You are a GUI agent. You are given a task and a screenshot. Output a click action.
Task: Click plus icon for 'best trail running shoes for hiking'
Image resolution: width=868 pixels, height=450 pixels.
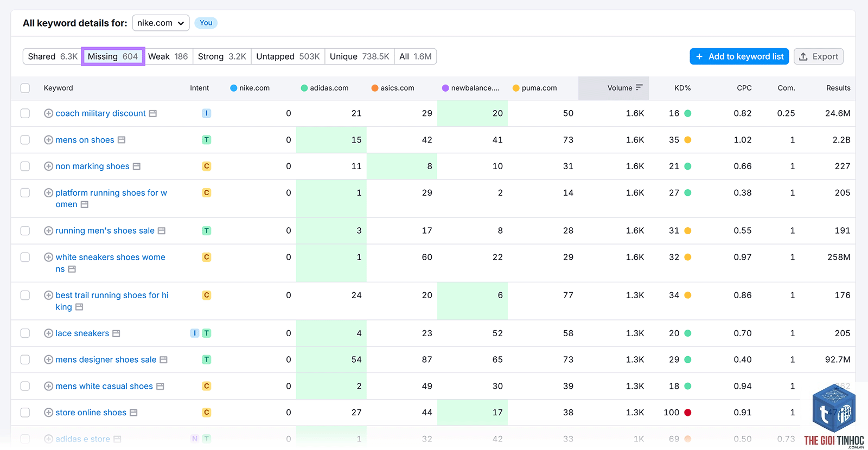click(48, 295)
